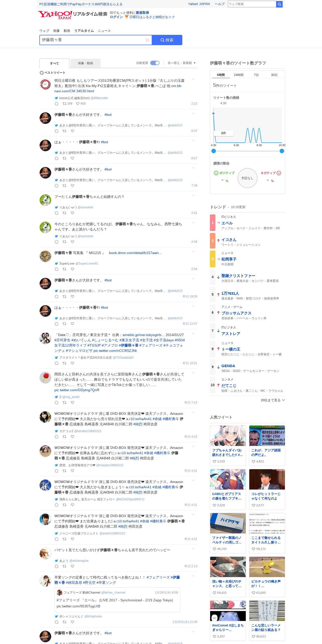Click the ポジティブ smiley icon
The height and width of the screenshot is (644, 322).
pos(216,173)
